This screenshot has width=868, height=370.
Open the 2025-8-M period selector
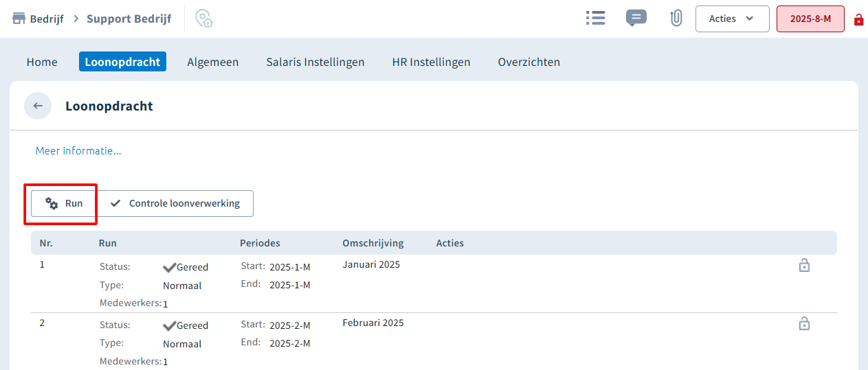pyautogui.click(x=810, y=19)
